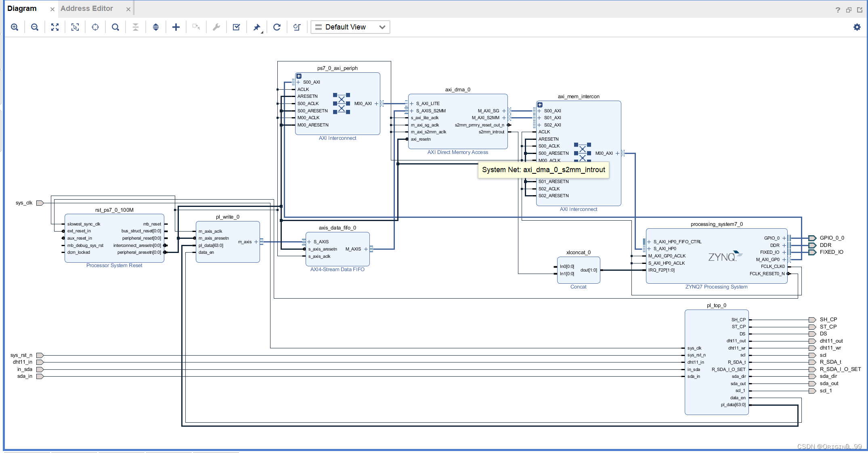The width and height of the screenshot is (868, 453).
Task: Click the Zoom In toolbar icon
Action: [x=15, y=27]
